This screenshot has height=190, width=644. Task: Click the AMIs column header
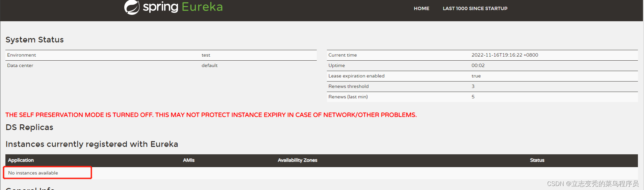click(x=188, y=160)
